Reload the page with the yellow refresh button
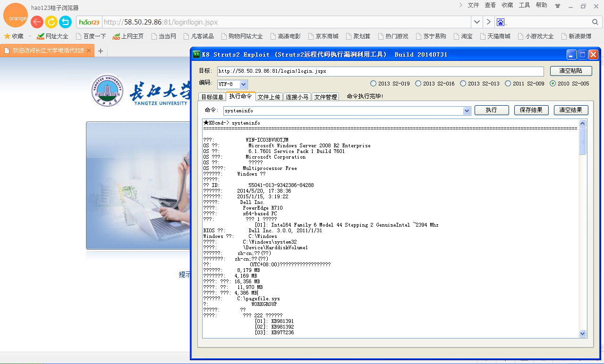Screen dimensions: 604x364 coord(51,22)
